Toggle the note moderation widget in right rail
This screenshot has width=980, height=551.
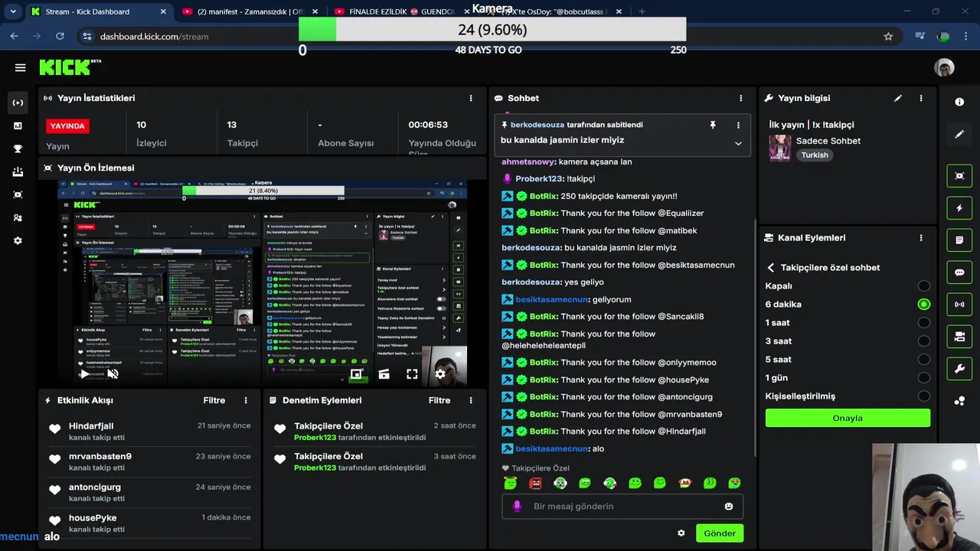pyautogui.click(x=959, y=240)
